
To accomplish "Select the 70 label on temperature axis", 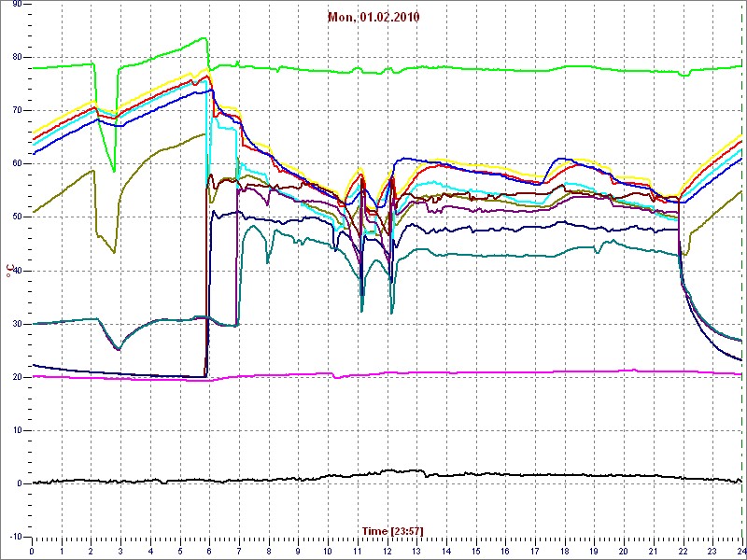I will pyautogui.click(x=17, y=110).
